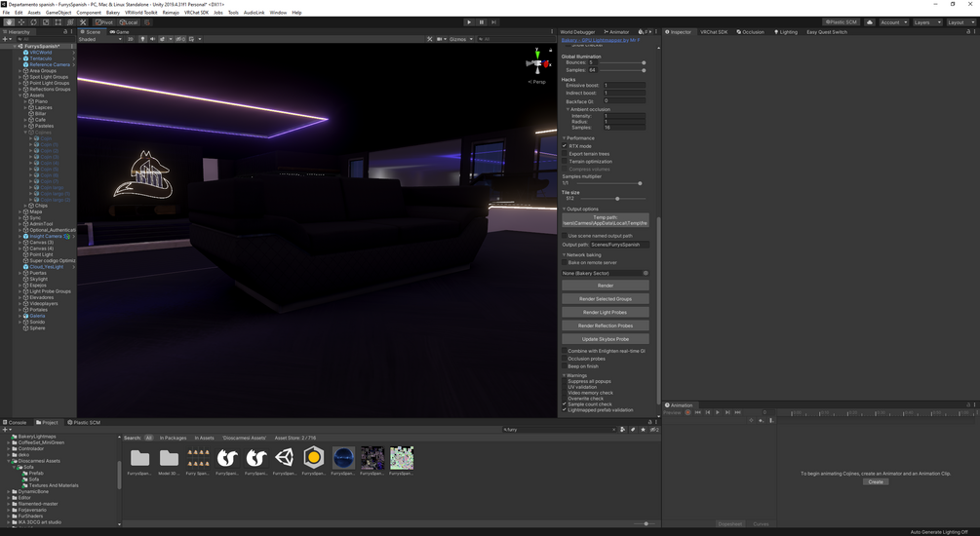Click Render Light Probes button
Screen dimensions: 980x536
coord(605,313)
